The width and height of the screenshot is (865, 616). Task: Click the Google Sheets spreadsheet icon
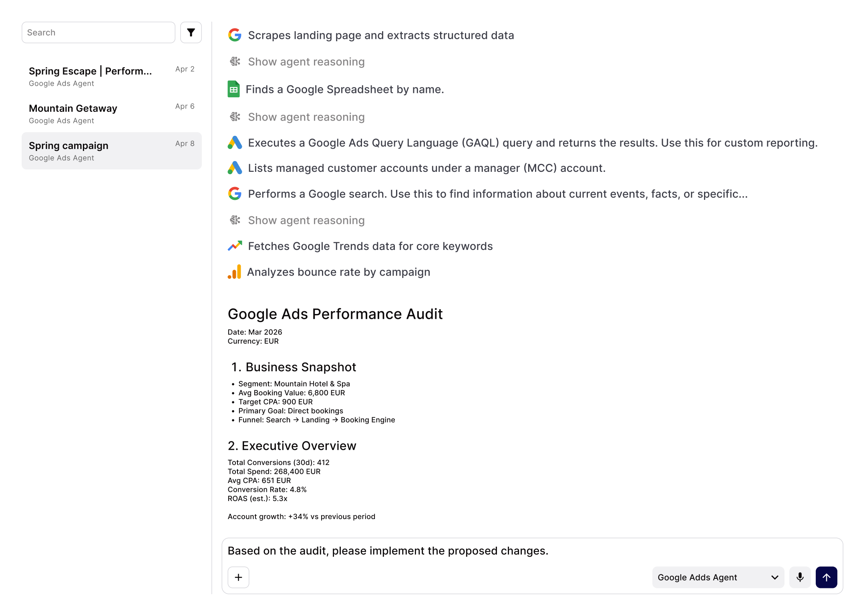(x=234, y=89)
